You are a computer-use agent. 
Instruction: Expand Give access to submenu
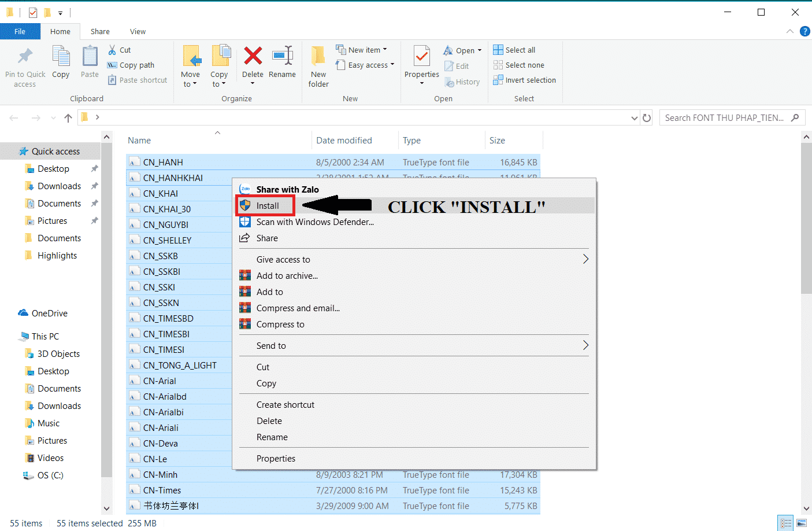[x=414, y=260]
